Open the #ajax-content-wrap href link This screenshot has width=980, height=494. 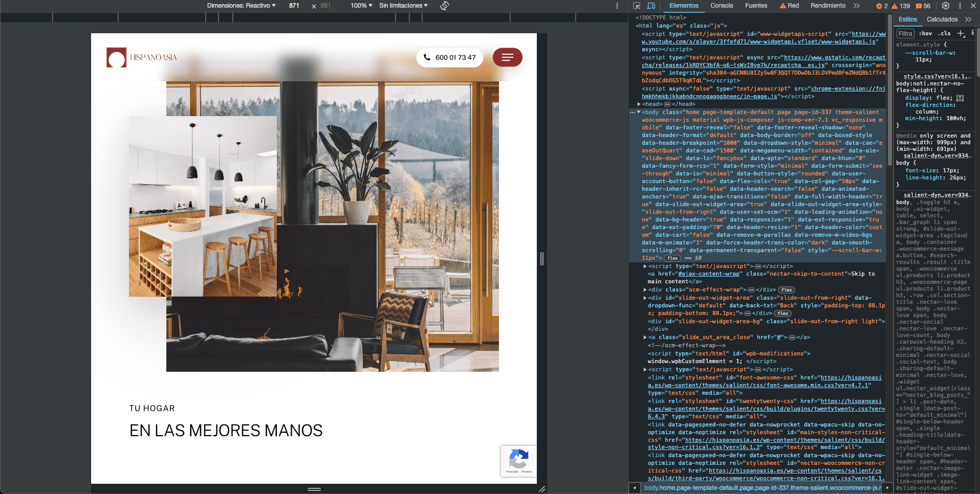point(709,274)
